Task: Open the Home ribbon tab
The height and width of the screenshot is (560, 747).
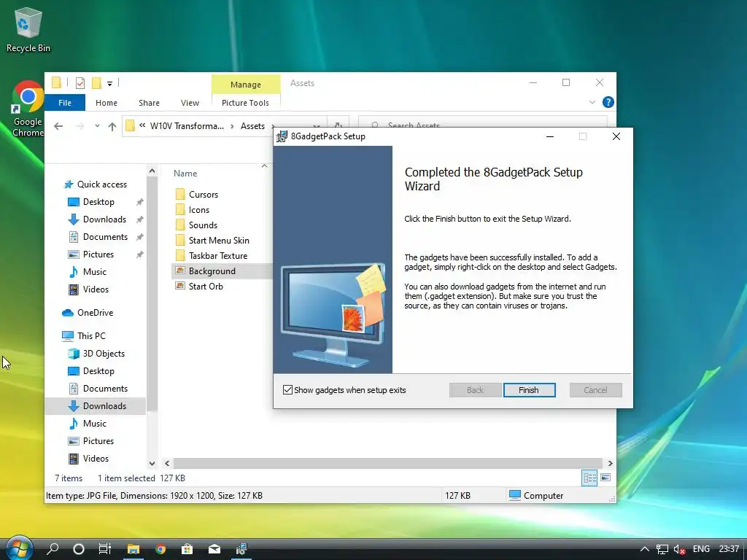Action: pyautogui.click(x=107, y=103)
